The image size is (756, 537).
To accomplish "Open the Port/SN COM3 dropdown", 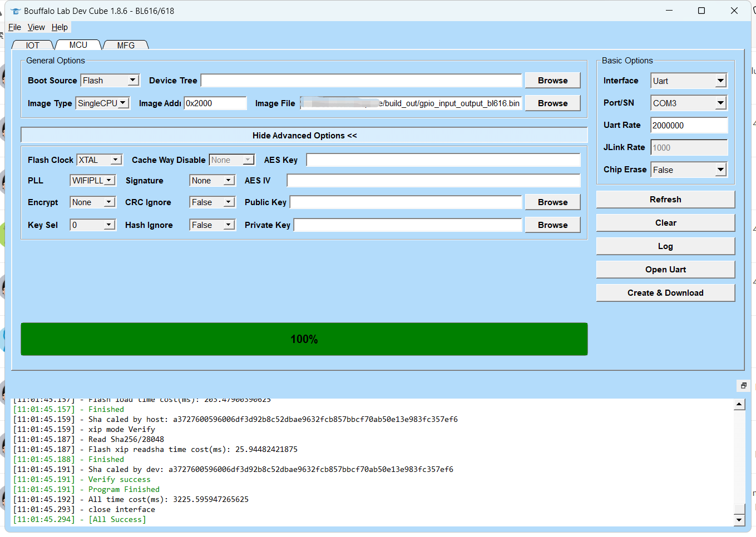I will point(689,103).
